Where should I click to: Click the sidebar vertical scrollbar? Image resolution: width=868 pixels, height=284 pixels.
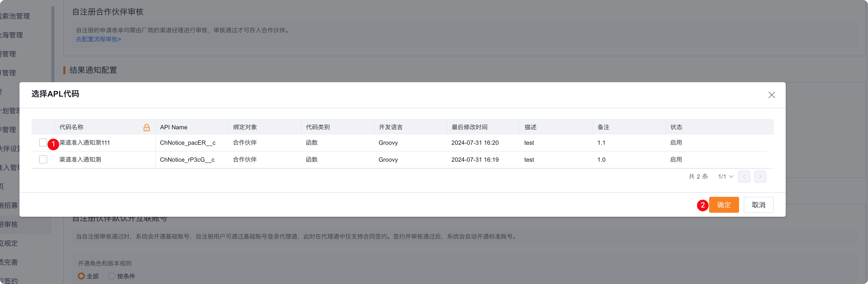coord(53,44)
